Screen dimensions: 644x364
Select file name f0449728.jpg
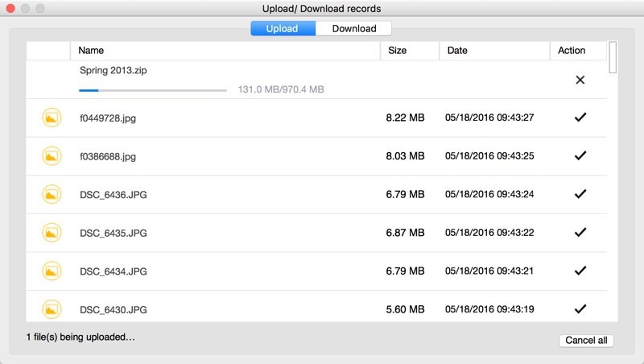tap(108, 118)
